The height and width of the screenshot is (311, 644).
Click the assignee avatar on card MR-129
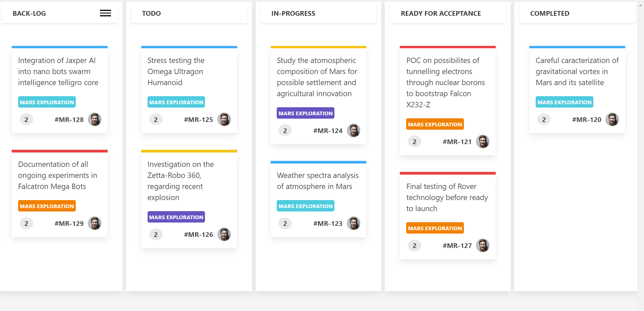click(x=95, y=223)
